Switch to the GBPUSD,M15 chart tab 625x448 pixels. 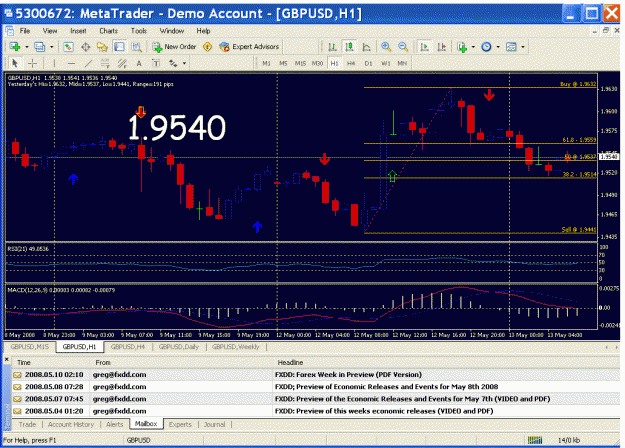[30, 347]
